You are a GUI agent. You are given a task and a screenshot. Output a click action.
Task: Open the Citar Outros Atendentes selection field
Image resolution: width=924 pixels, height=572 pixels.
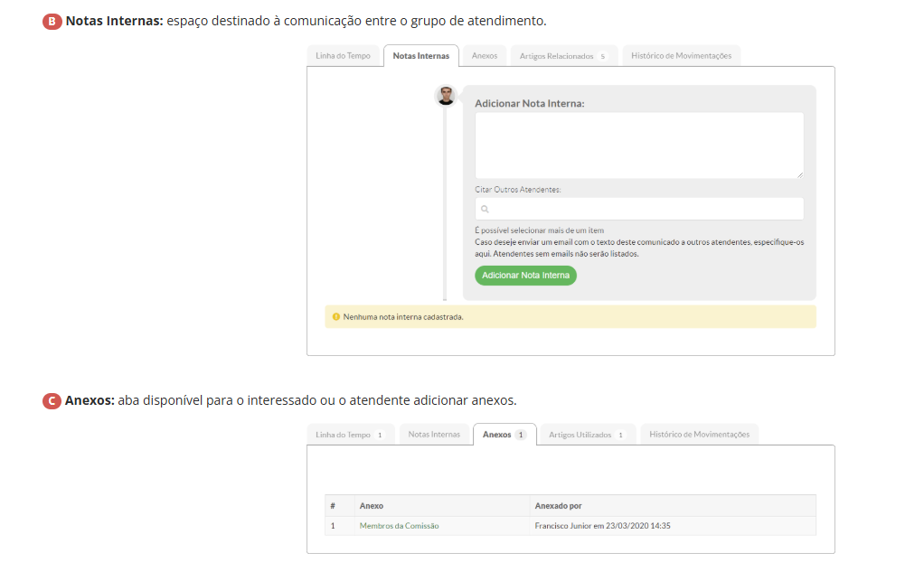tap(639, 209)
